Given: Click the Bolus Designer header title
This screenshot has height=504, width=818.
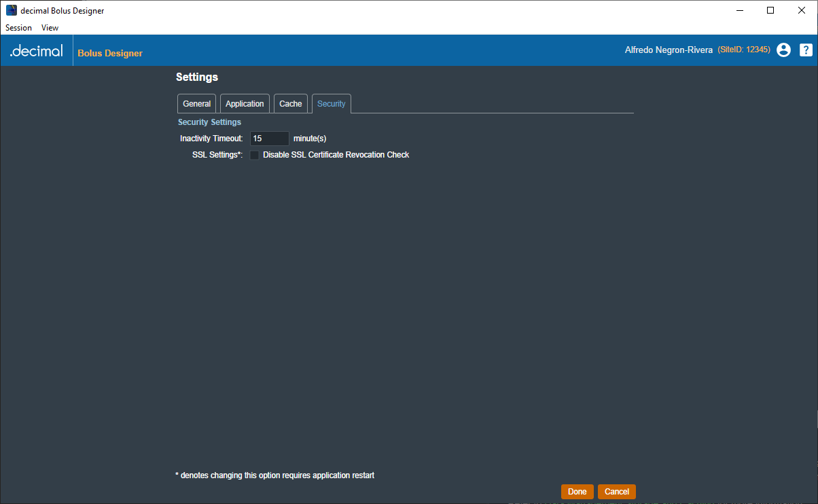Looking at the screenshot, I should (x=110, y=53).
